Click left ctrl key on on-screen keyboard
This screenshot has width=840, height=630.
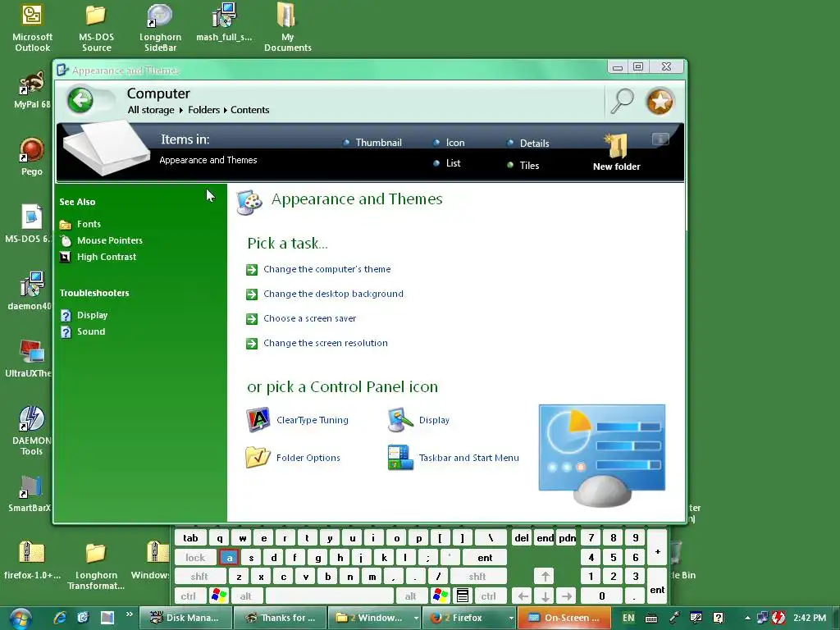189,596
